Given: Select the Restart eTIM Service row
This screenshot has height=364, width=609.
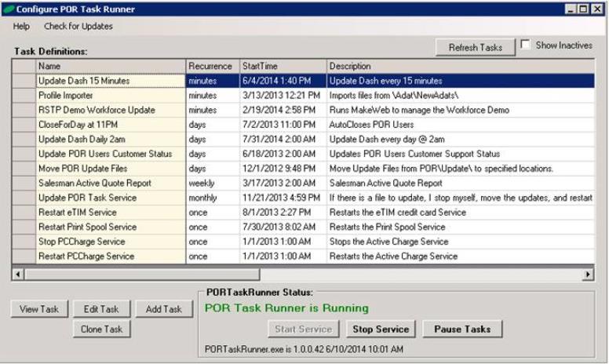Looking at the screenshot, I should 110,213.
